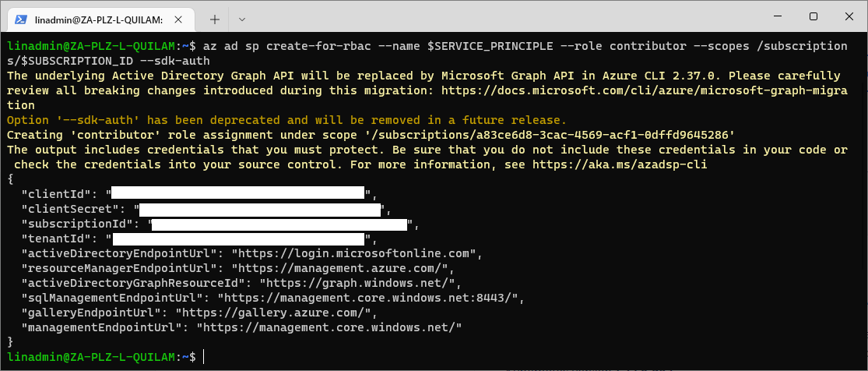Image resolution: width=868 pixels, height=371 pixels.
Task: Click the PowerShell icon in the tab
Action: click(20, 19)
